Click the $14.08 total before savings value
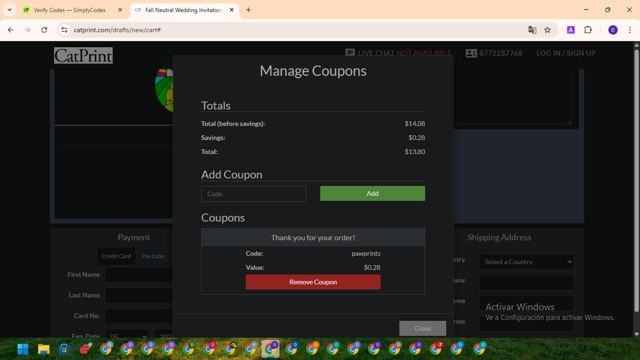 415,123
